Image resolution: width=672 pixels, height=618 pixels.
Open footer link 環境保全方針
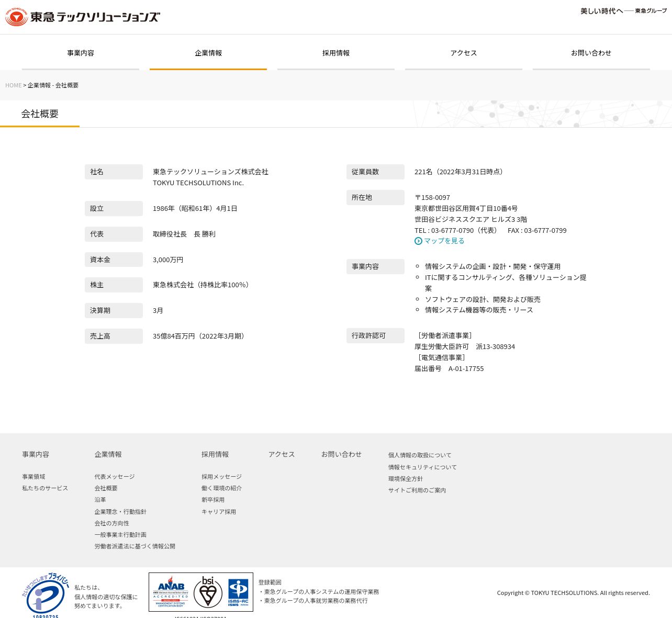(406, 479)
